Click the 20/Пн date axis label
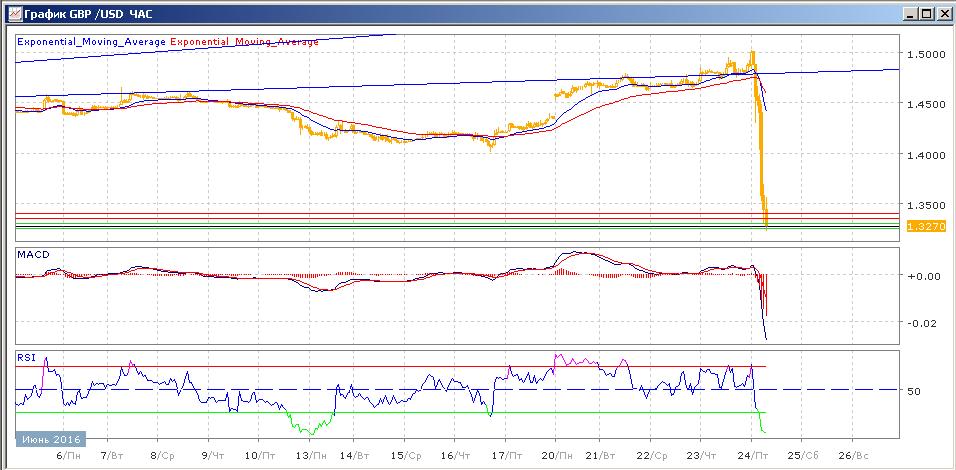The height and width of the screenshot is (470, 956). point(563,456)
